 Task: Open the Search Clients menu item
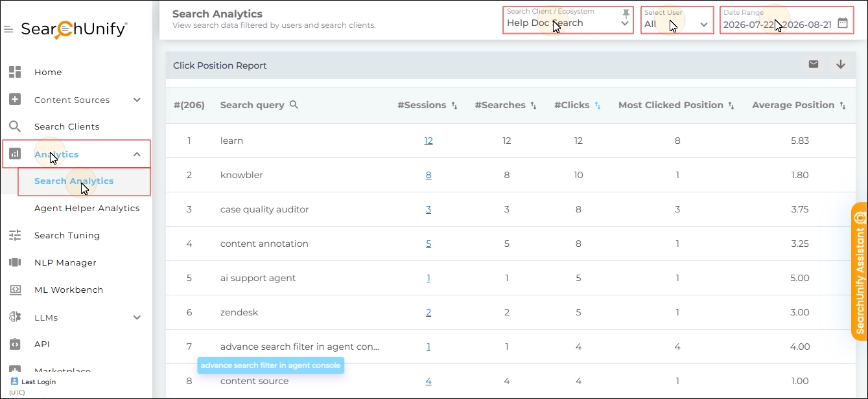67,126
